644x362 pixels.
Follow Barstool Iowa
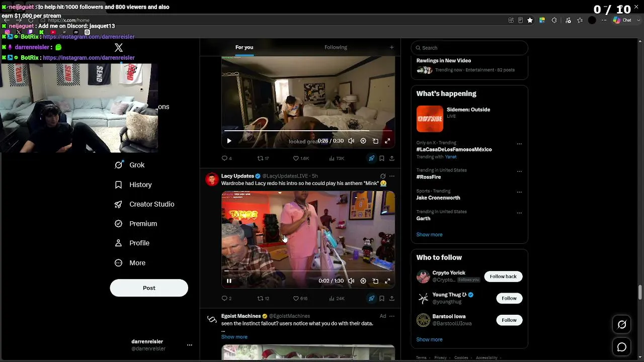click(509, 320)
